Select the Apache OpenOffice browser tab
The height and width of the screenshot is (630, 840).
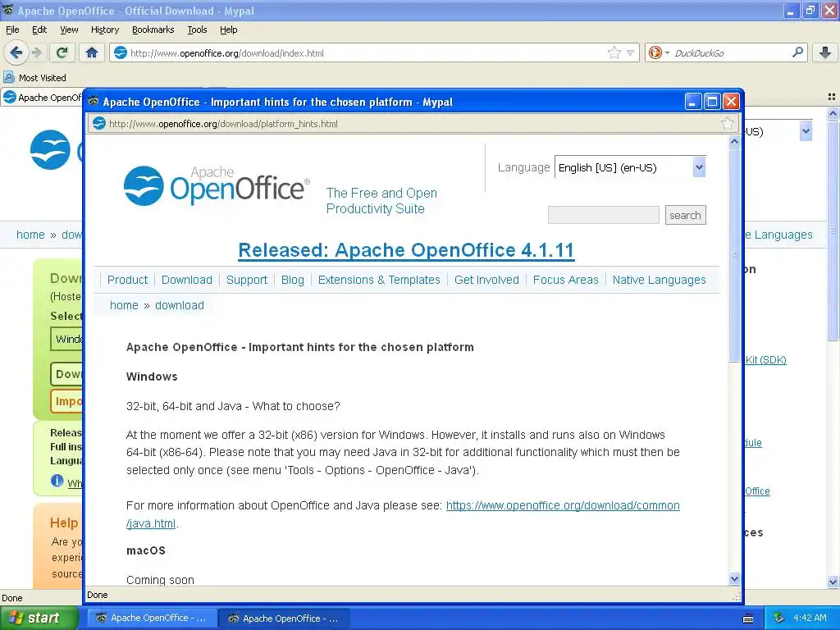coord(43,98)
